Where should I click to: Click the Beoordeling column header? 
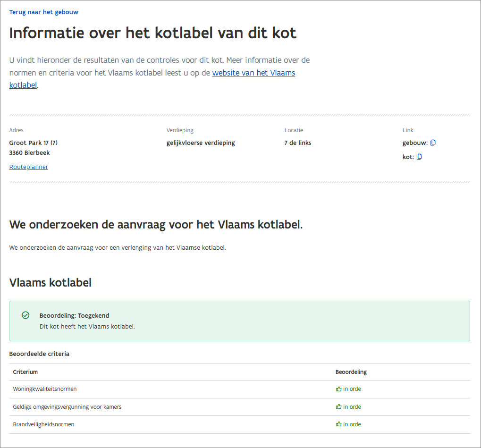coord(351,372)
